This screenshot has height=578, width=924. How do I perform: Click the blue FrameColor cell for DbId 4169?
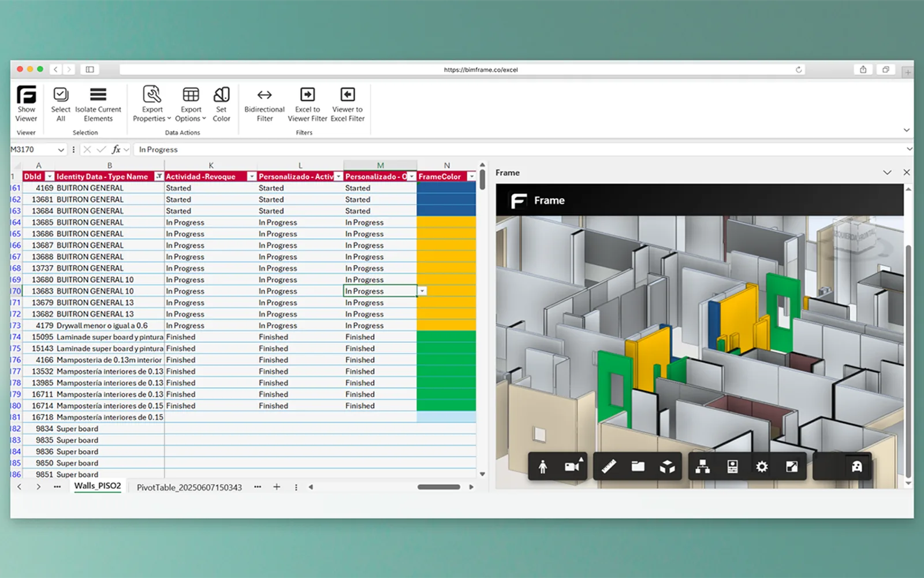click(446, 188)
